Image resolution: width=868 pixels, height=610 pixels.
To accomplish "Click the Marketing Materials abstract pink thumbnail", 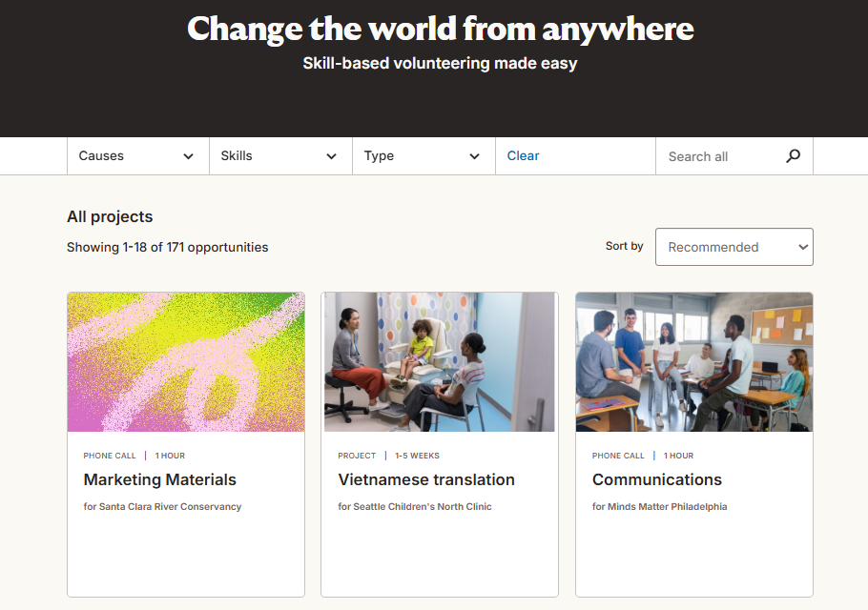I will pos(186,362).
